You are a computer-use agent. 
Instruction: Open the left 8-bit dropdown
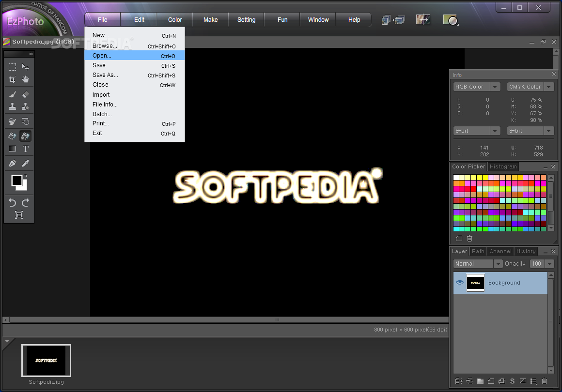[x=495, y=131]
